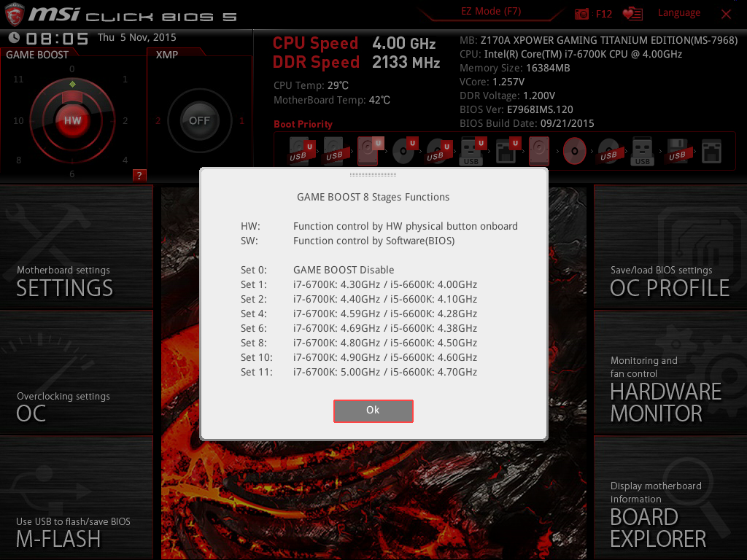Toggle the XMP OFF button
747x560 pixels.
(x=199, y=120)
